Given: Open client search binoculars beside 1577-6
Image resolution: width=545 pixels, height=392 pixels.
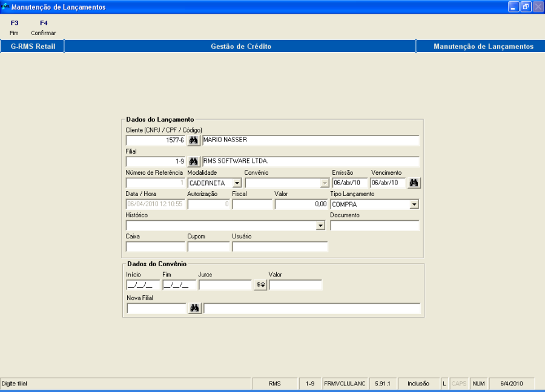Looking at the screenshot, I should 194,140.
